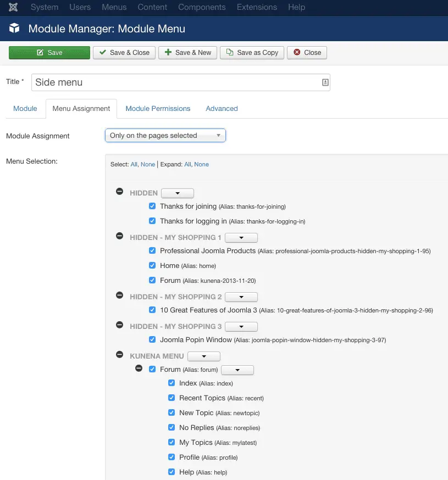Uncheck the New Topic checkbox
The height and width of the screenshot is (480, 448).
[172, 412]
